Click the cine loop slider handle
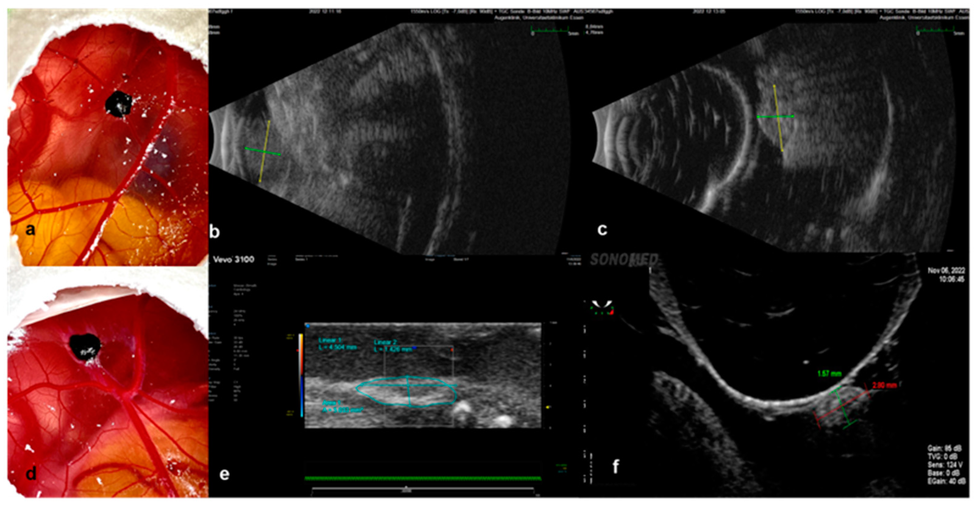Viewport: 980px width, 507px height. pos(406,488)
